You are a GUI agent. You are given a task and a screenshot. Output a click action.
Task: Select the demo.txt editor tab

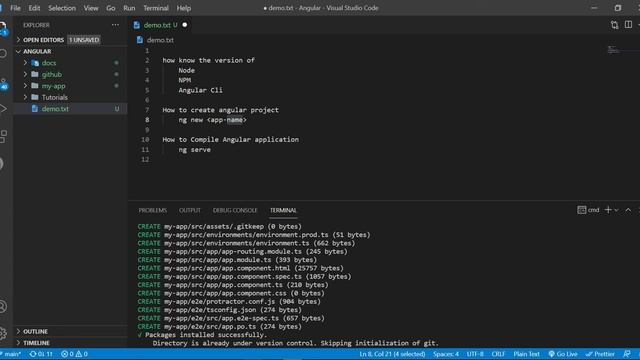coord(161,25)
